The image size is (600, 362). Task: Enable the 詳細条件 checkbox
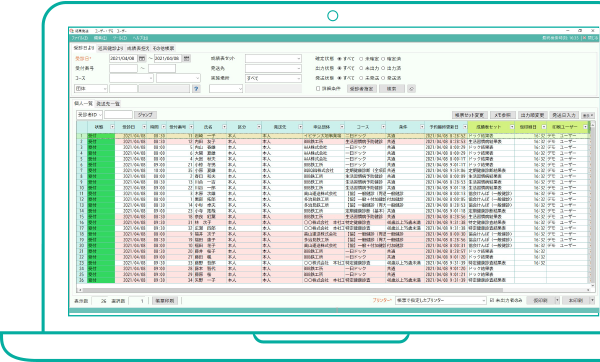(x=318, y=89)
